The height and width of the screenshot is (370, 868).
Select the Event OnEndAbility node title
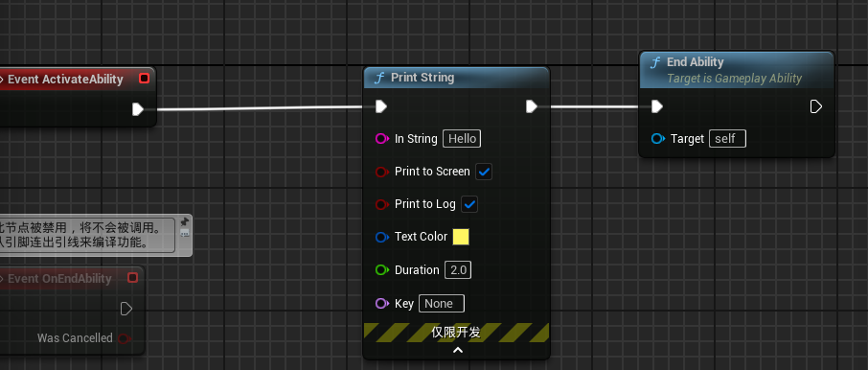pos(59,279)
